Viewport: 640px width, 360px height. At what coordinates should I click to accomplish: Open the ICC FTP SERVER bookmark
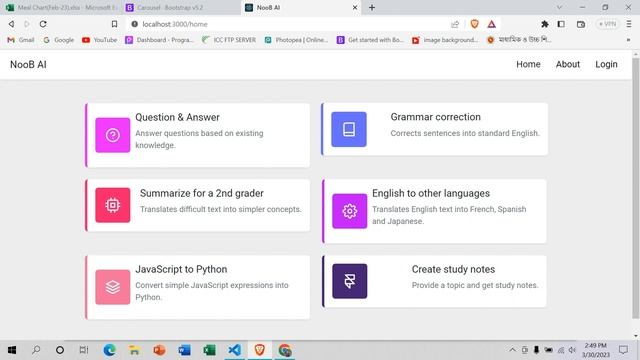coord(229,40)
